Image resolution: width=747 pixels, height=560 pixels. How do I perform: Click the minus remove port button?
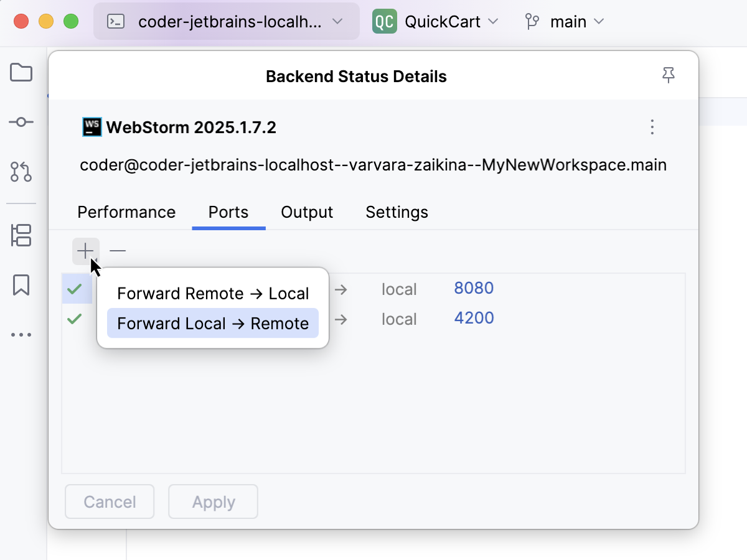[x=118, y=251]
